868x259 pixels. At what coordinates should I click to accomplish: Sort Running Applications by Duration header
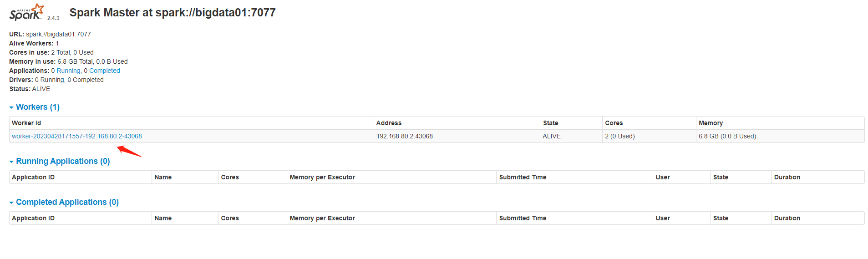click(787, 177)
